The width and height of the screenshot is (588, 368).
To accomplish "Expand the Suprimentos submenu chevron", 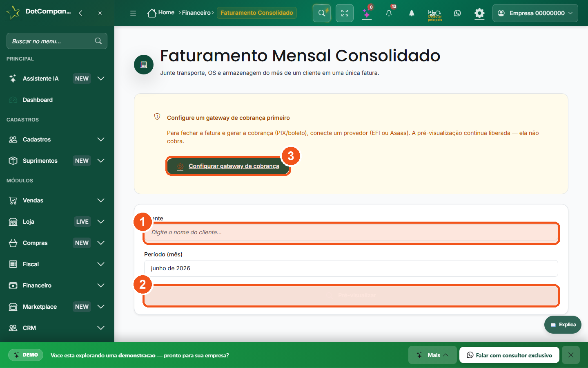I will (x=101, y=161).
